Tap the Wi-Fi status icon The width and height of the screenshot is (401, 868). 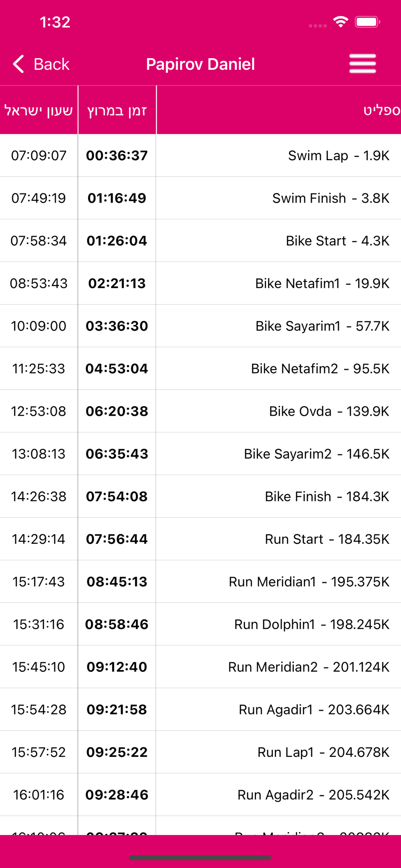click(341, 22)
